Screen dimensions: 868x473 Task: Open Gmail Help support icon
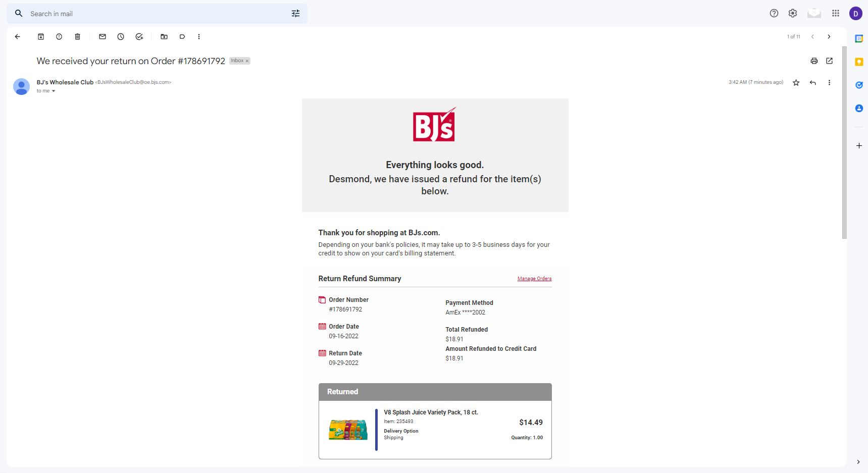click(774, 14)
